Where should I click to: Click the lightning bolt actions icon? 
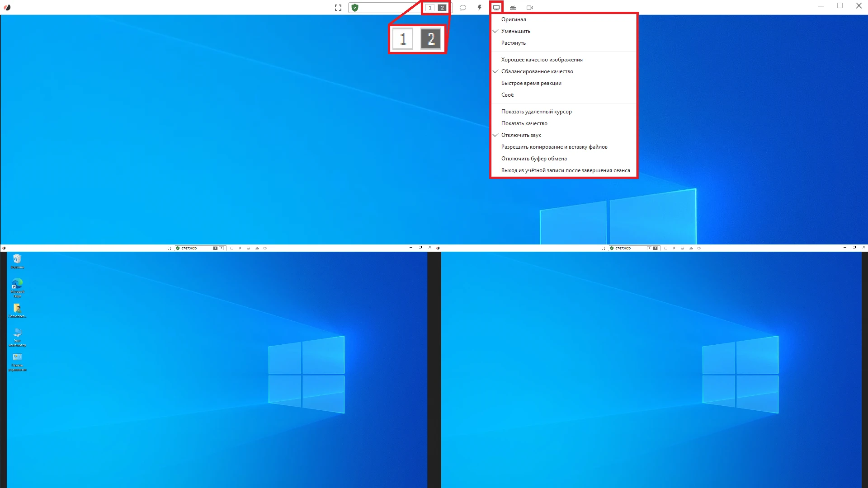pos(479,8)
